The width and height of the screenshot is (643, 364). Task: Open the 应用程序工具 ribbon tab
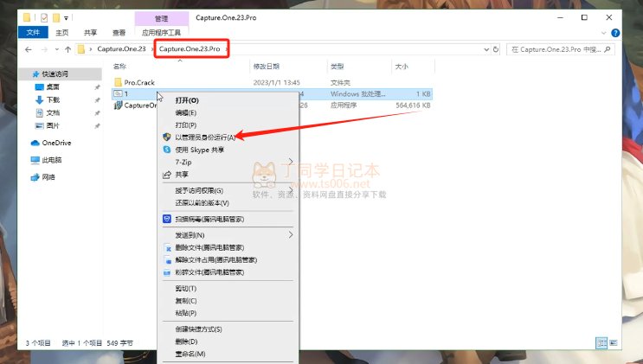pos(161,32)
